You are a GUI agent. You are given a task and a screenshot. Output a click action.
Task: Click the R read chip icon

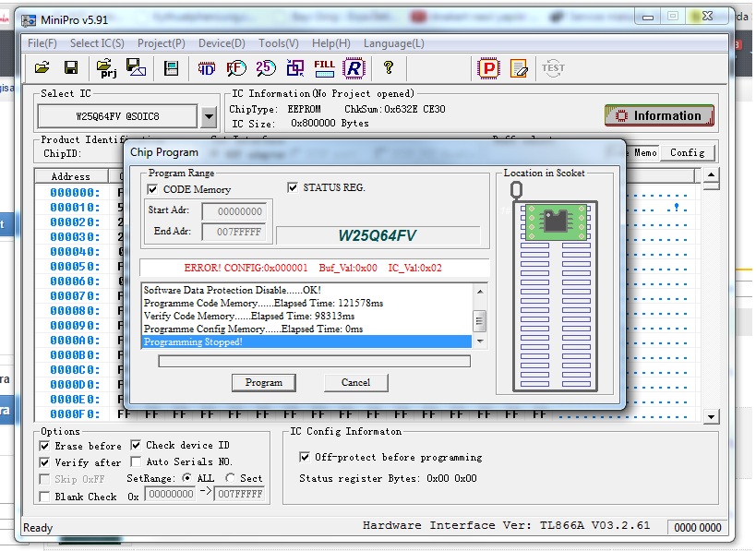coord(354,67)
